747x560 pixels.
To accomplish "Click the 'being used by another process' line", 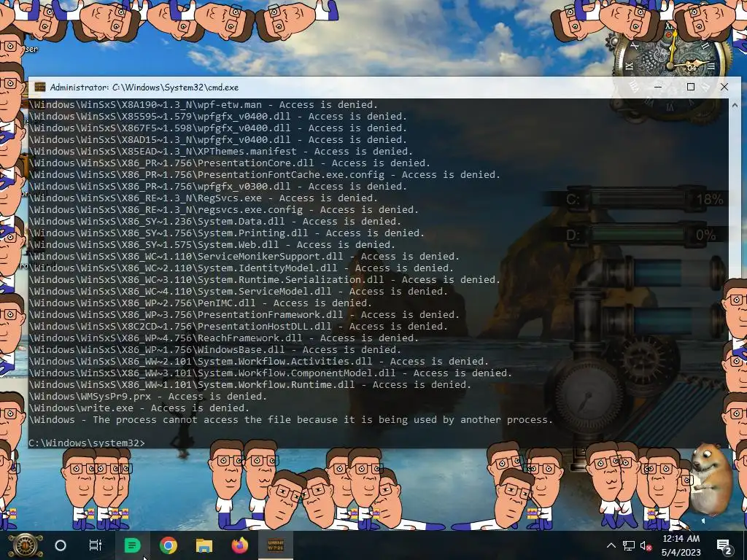I will pyautogui.click(x=291, y=419).
